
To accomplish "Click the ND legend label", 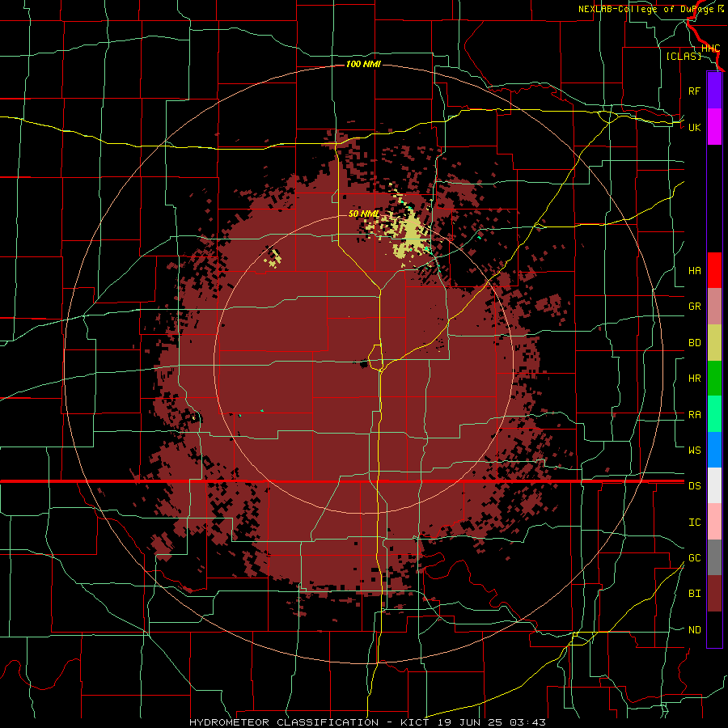I will pyautogui.click(x=695, y=629).
